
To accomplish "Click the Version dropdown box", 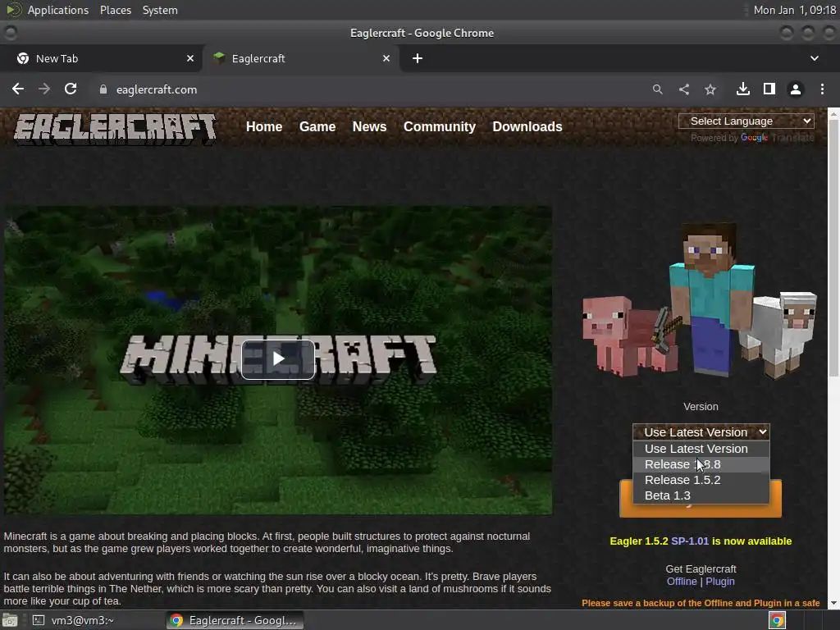I will coord(701,431).
